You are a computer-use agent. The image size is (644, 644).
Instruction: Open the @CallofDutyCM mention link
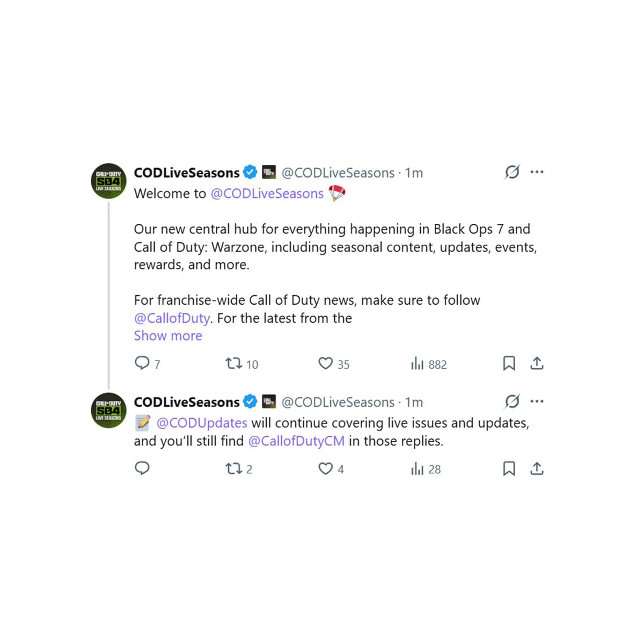tap(296, 441)
